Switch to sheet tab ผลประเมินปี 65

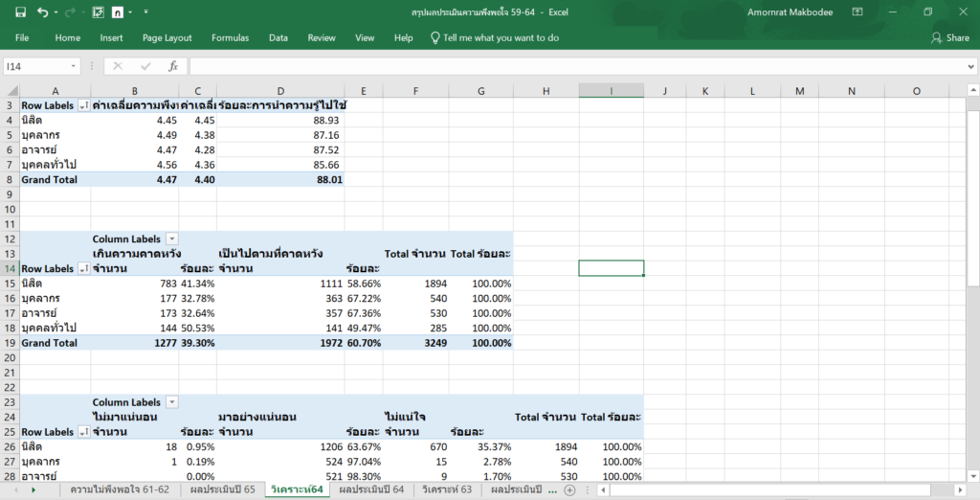pos(221,489)
